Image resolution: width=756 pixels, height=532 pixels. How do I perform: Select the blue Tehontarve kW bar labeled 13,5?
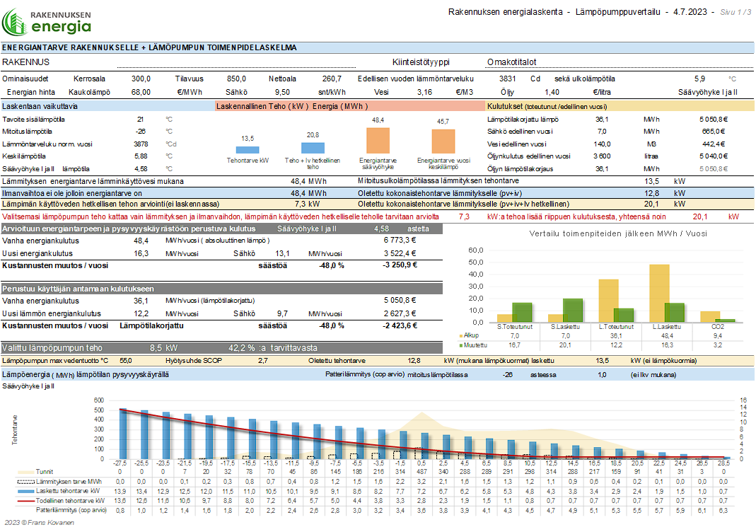coord(248,150)
